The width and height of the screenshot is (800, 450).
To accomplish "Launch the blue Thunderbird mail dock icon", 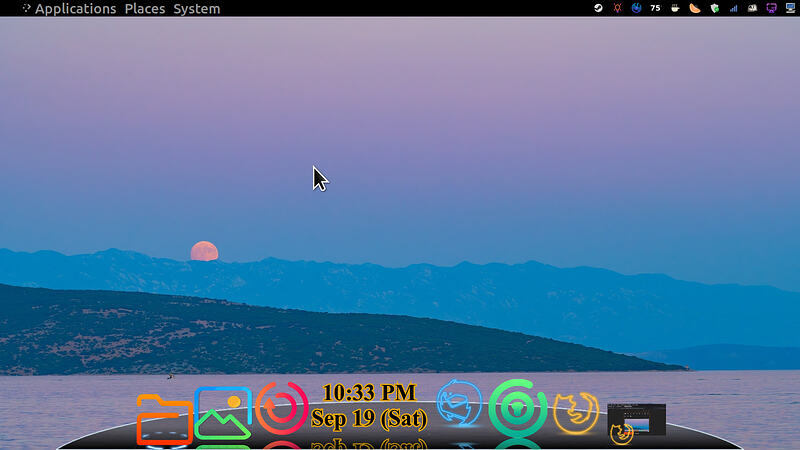I will point(459,403).
